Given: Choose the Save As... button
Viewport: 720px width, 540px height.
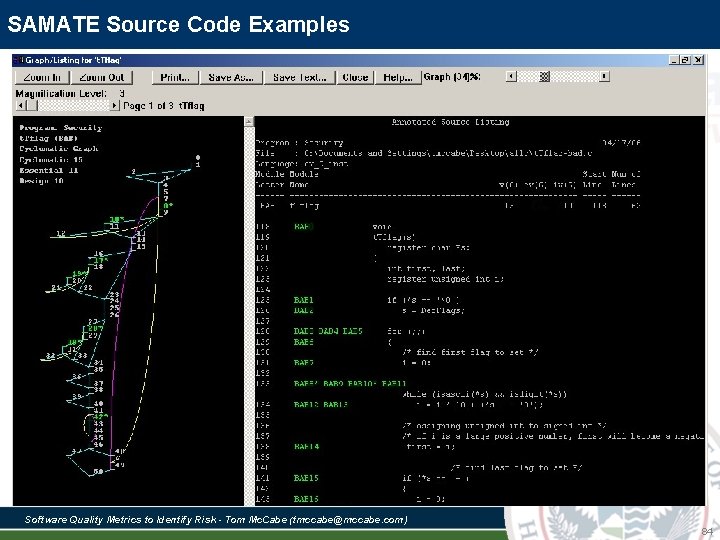Looking at the screenshot, I should point(231,77).
